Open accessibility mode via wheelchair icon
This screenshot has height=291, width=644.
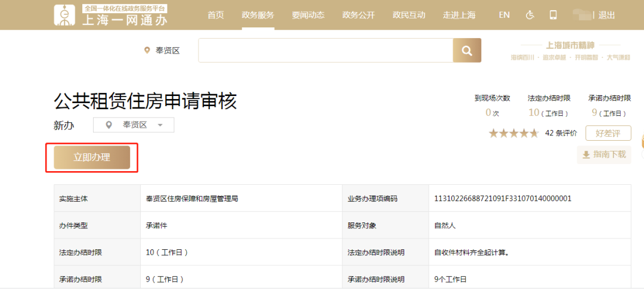tap(530, 15)
